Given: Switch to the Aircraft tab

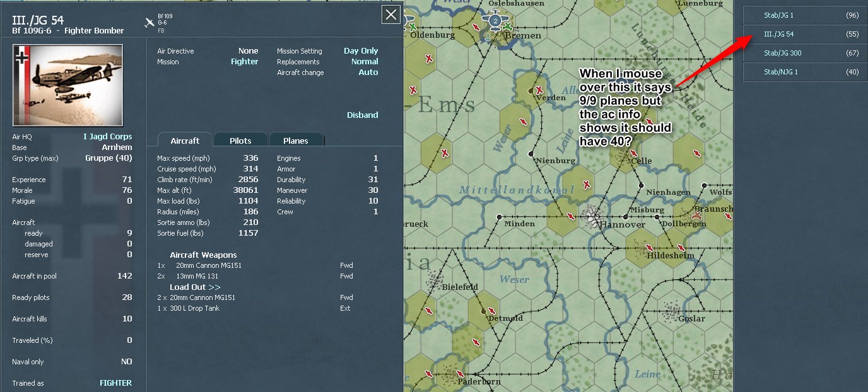Looking at the screenshot, I should (185, 141).
